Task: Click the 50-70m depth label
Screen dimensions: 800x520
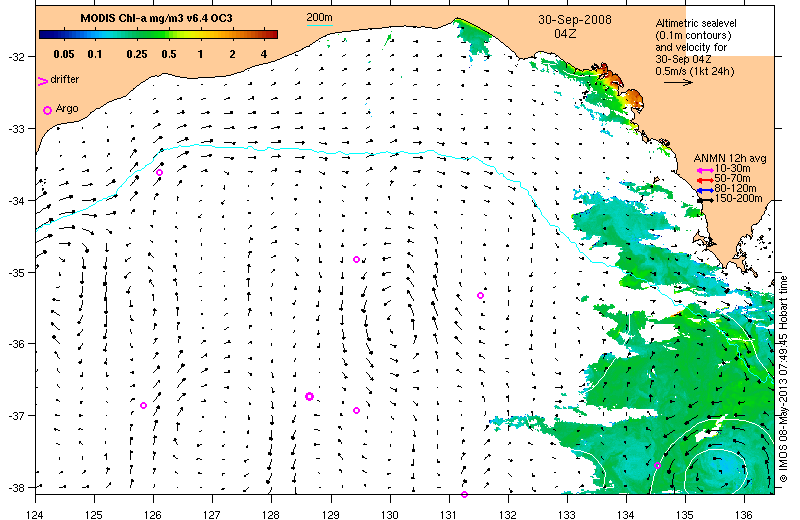Action: [732, 179]
